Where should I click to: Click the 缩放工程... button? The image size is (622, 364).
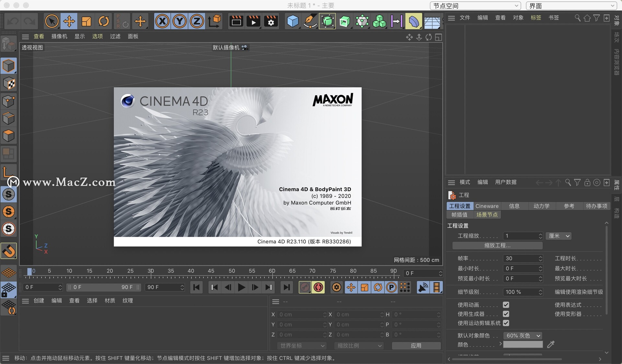pyautogui.click(x=497, y=246)
